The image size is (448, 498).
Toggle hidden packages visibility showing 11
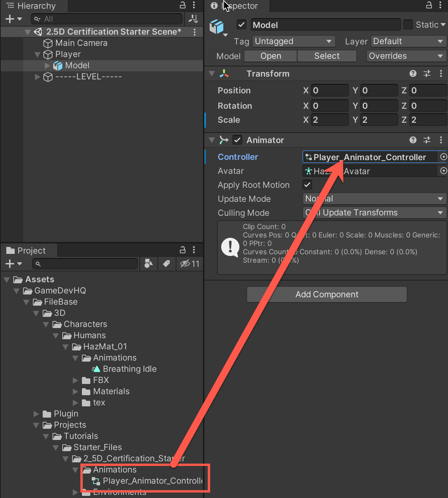[x=190, y=264]
